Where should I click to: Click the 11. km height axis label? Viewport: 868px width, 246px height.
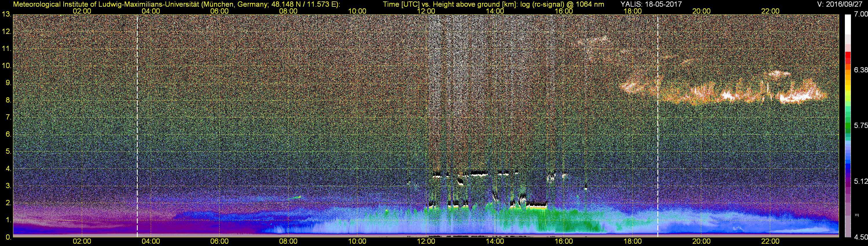[6, 49]
